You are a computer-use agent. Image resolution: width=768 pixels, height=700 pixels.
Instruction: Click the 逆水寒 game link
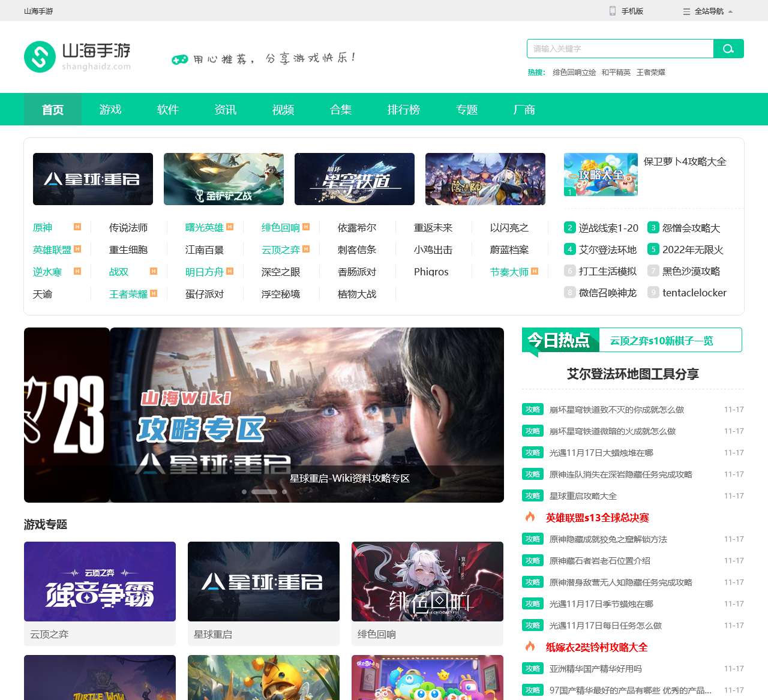coord(47,272)
